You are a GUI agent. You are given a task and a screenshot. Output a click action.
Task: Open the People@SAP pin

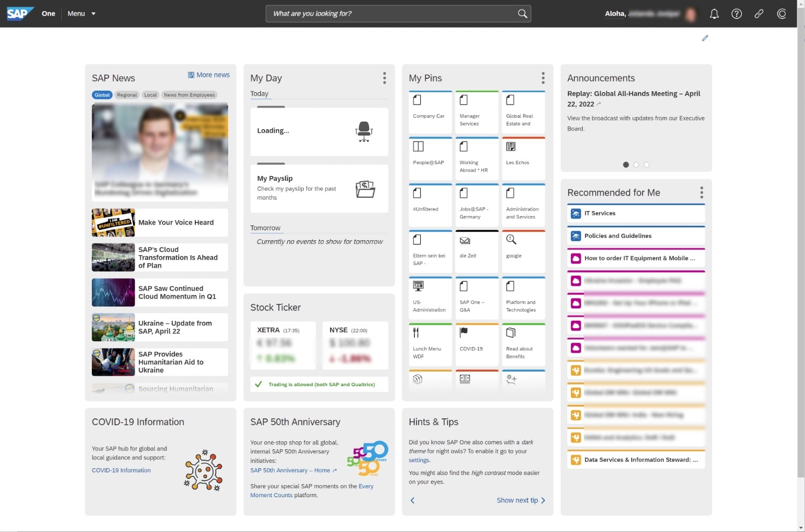(430, 159)
